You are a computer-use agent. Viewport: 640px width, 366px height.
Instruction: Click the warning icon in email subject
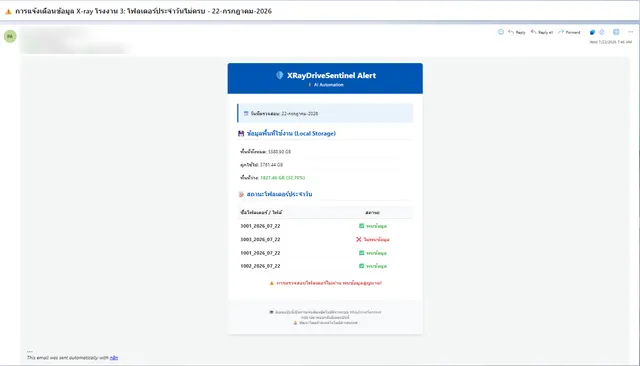[x=8, y=11]
